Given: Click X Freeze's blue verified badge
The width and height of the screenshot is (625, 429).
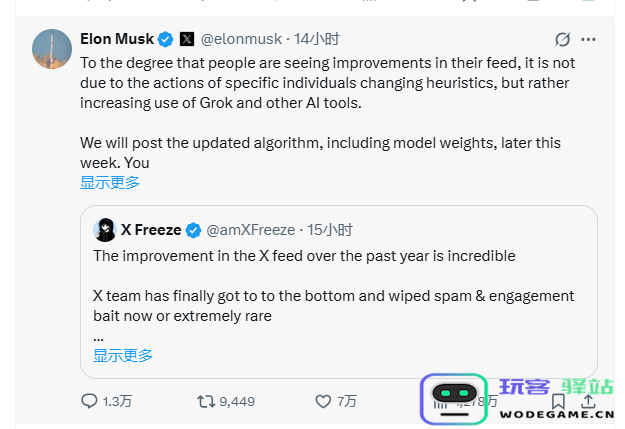Looking at the screenshot, I should (x=194, y=230).
